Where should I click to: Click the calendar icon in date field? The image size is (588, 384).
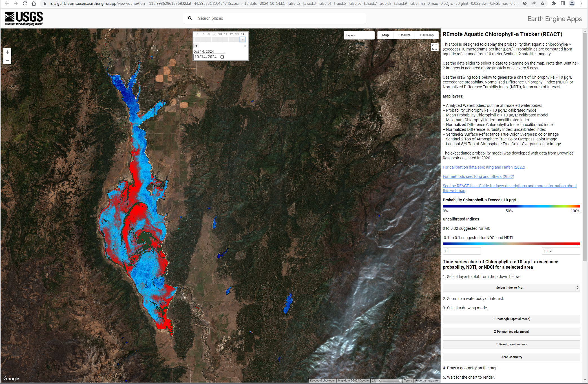point(222,57)
